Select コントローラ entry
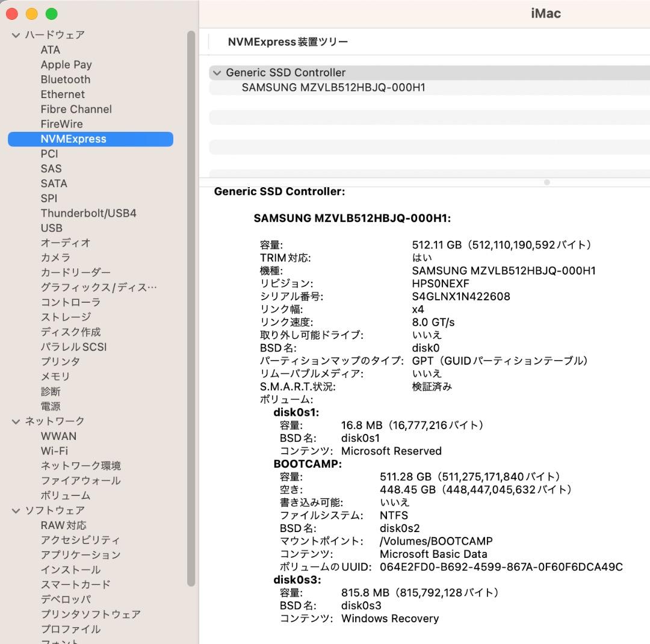The height and width of the screenshot is (644, 650). point(70,302)
